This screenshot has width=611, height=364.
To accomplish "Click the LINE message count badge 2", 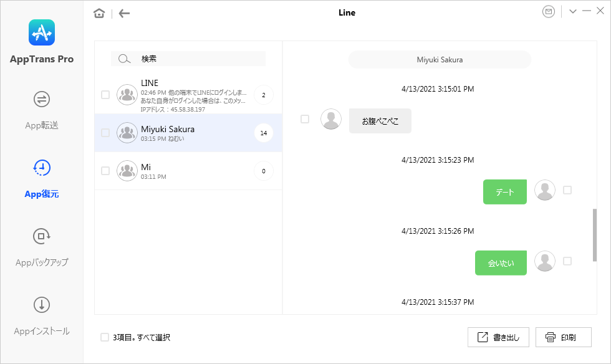I will tap(264, 95).
